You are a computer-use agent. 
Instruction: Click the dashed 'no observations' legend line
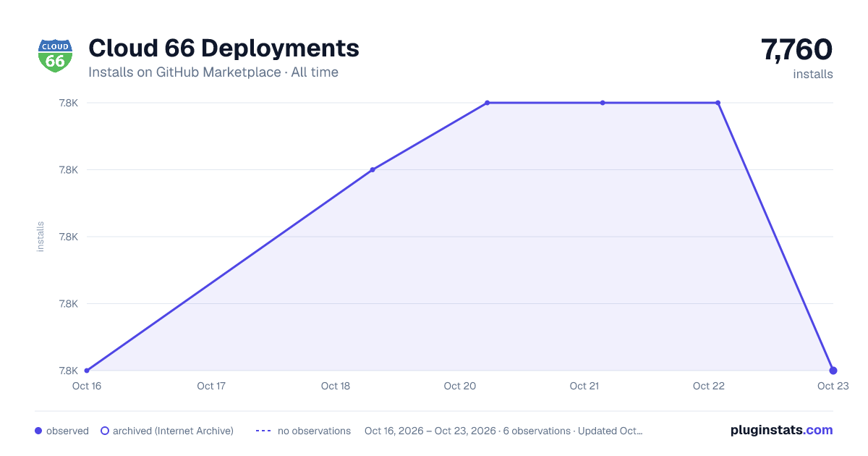pyautogui.click(x=263, y=431)
